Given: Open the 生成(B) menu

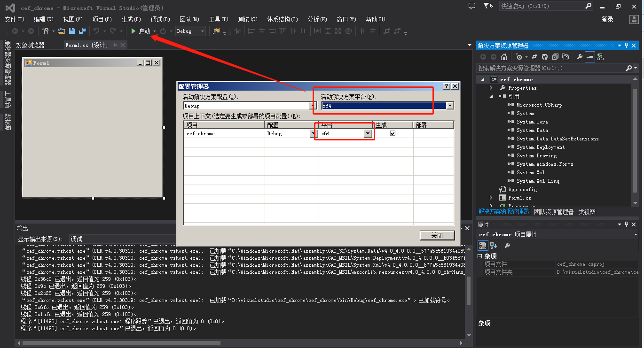Looking at the screenshot, I should (131, 19).
